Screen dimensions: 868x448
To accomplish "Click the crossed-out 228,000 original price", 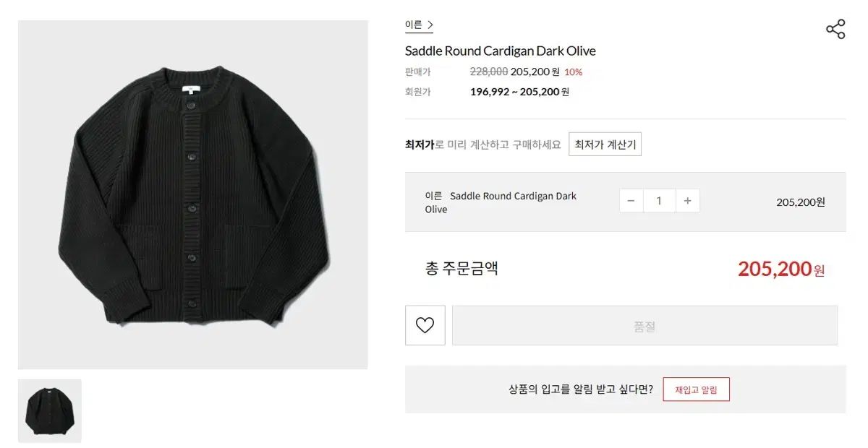I will pyautogui.click(x=488, y=72).
